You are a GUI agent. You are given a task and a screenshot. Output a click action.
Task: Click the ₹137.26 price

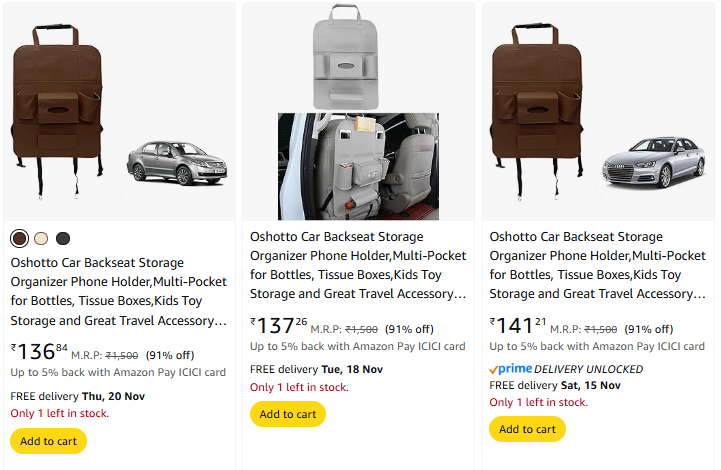point(279,325)
